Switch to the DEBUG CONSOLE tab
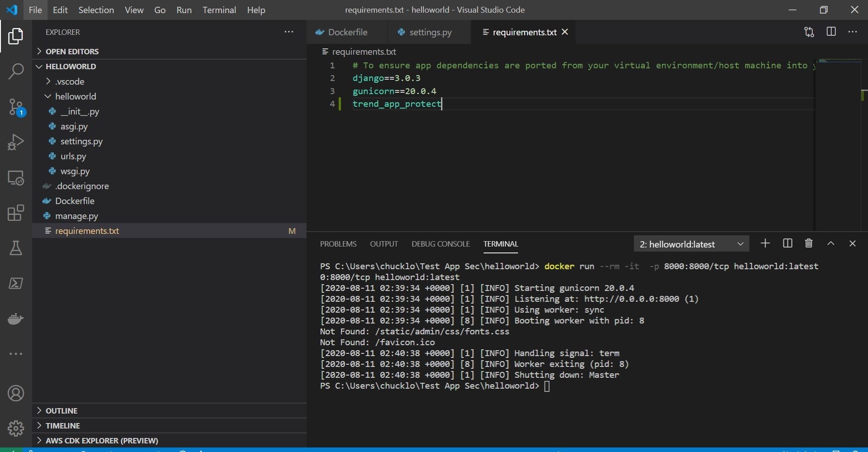Viewport: 868px width, 452px height. pos(441,244)
